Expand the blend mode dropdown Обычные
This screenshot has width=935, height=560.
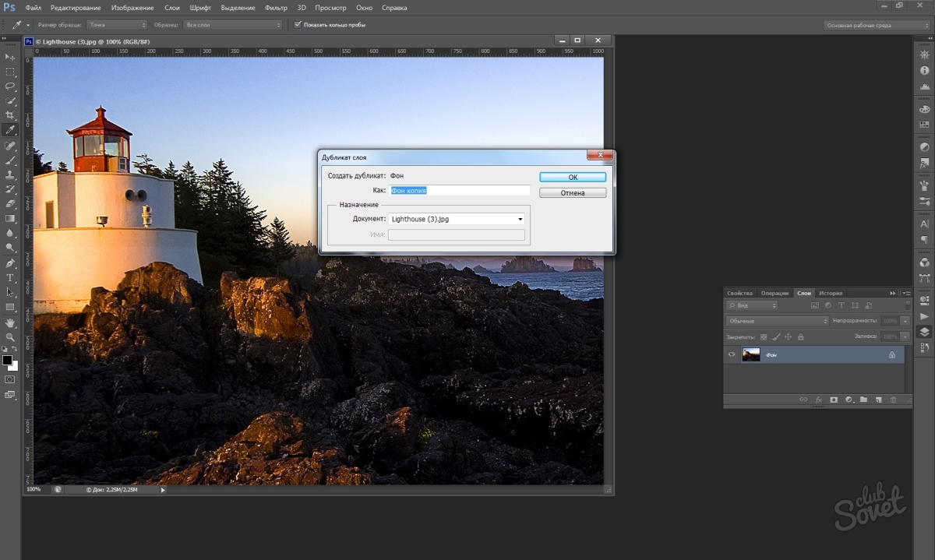pos(777,321)
